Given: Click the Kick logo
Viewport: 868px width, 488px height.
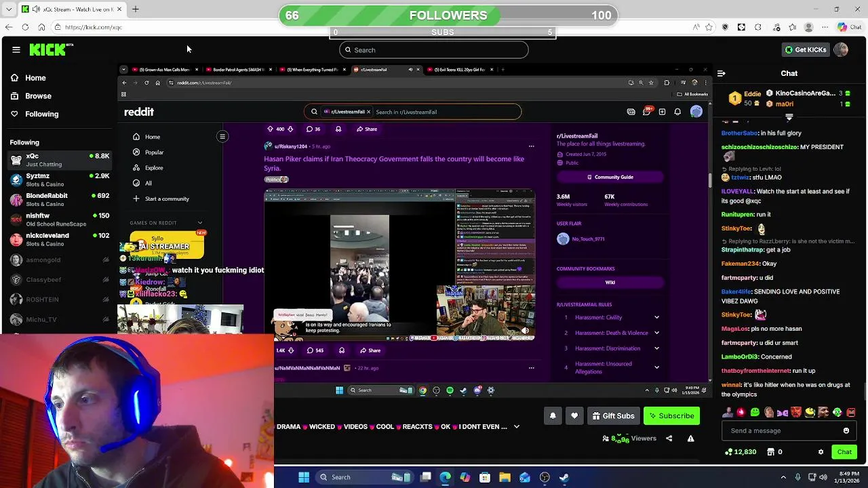Looking at the screenshot, I should (x=50, y=49).
